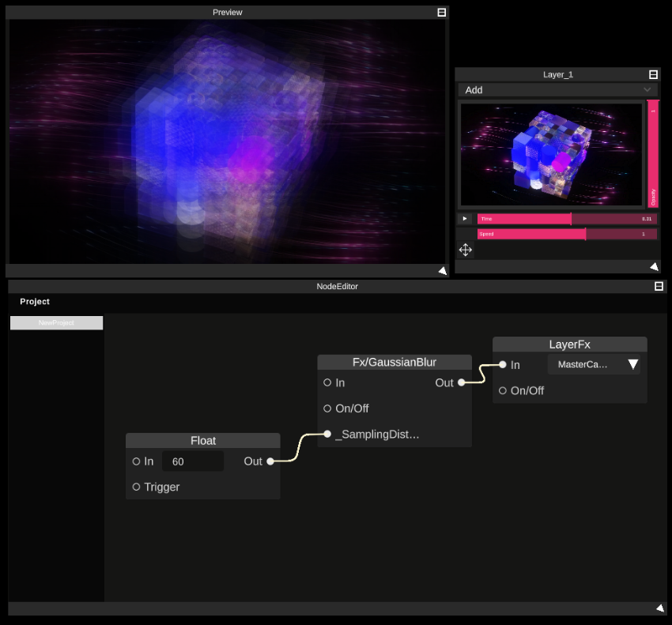Click the Out port of the Fx/GaussianBlur node
The width and height of the screenshot is (672, 625).
pos(460,382)
